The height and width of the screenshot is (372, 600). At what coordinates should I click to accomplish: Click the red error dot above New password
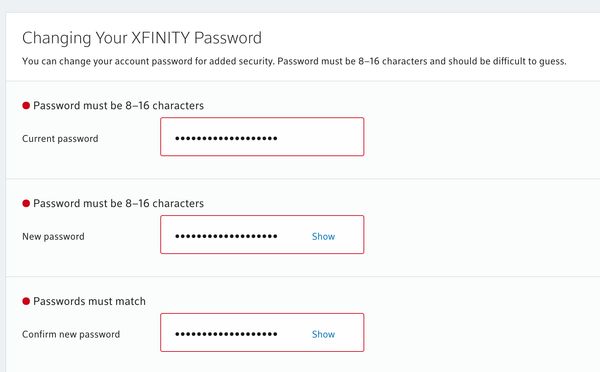pos(26,203)
